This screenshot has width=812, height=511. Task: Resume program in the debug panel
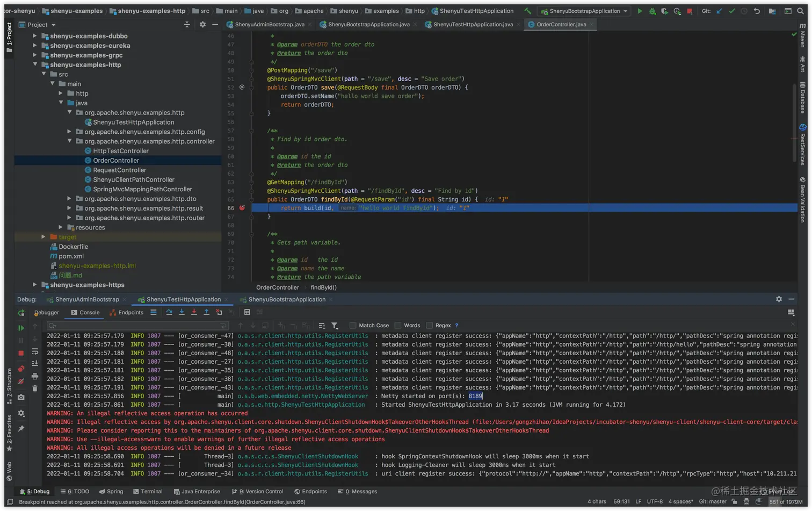(21, 328)
